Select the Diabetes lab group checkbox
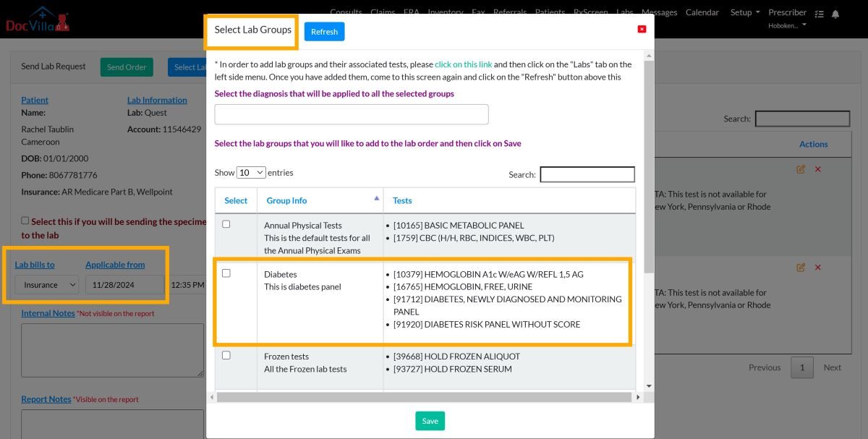Screen dimensions: 868x439 coord(226,273)
